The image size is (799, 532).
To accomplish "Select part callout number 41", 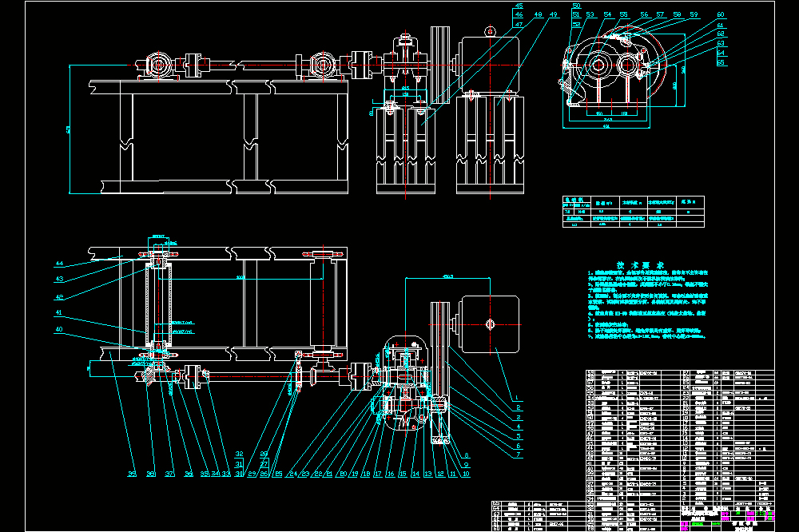I will pos(58,313).
